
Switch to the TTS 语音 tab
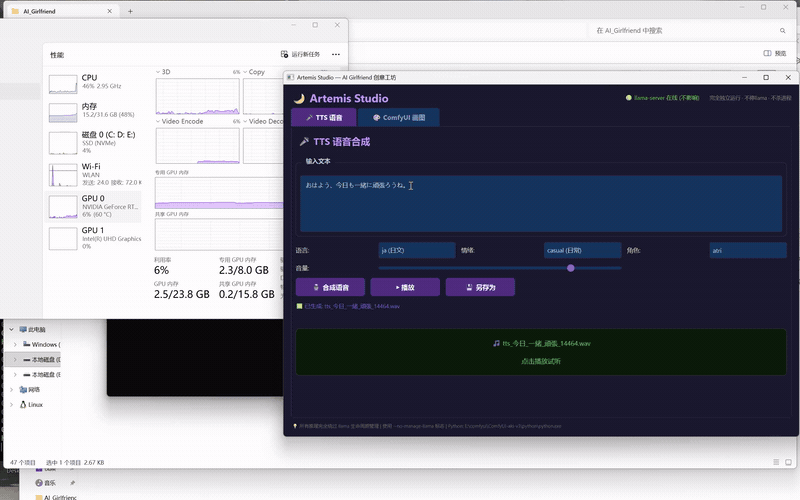(x=323, y=117)
